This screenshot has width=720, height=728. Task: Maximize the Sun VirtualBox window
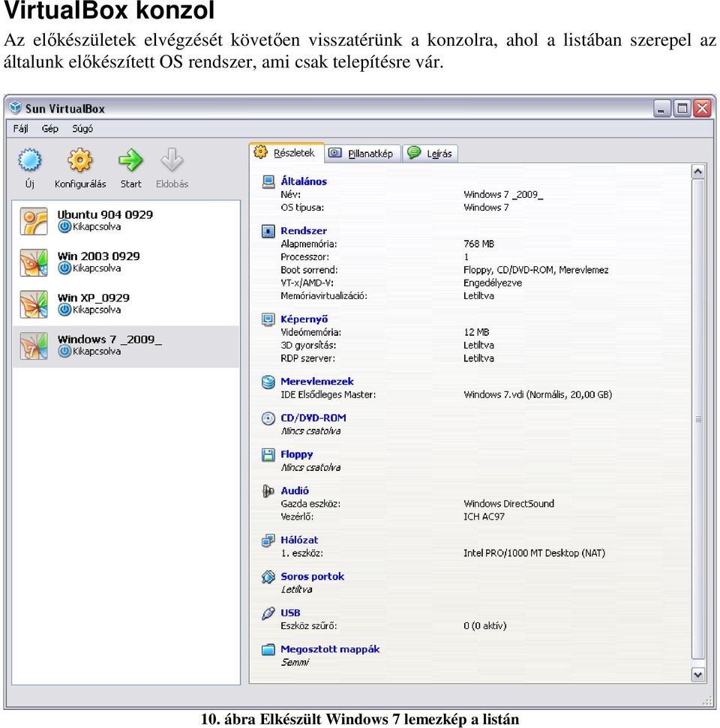[x=682, y=108]
